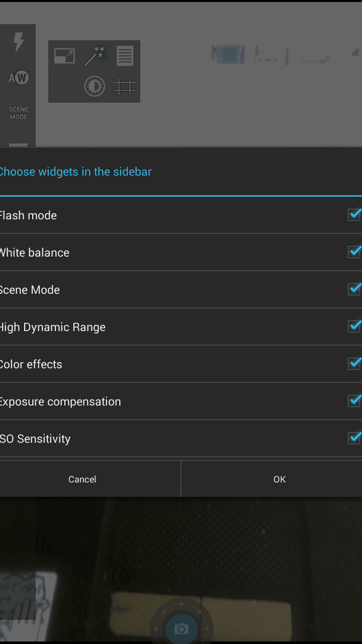This screenshot has height=644, width=362.
Task: Tap the half-shaded contrast circle icon
Action: pyautogui.click(x=94, y=87)
